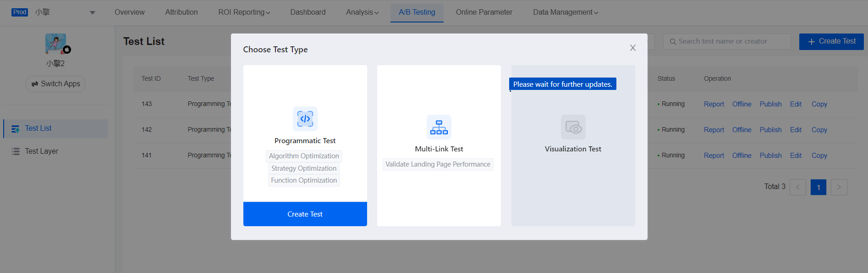Click Offline for test 141
868x273 pixels.
click(742, 156)
